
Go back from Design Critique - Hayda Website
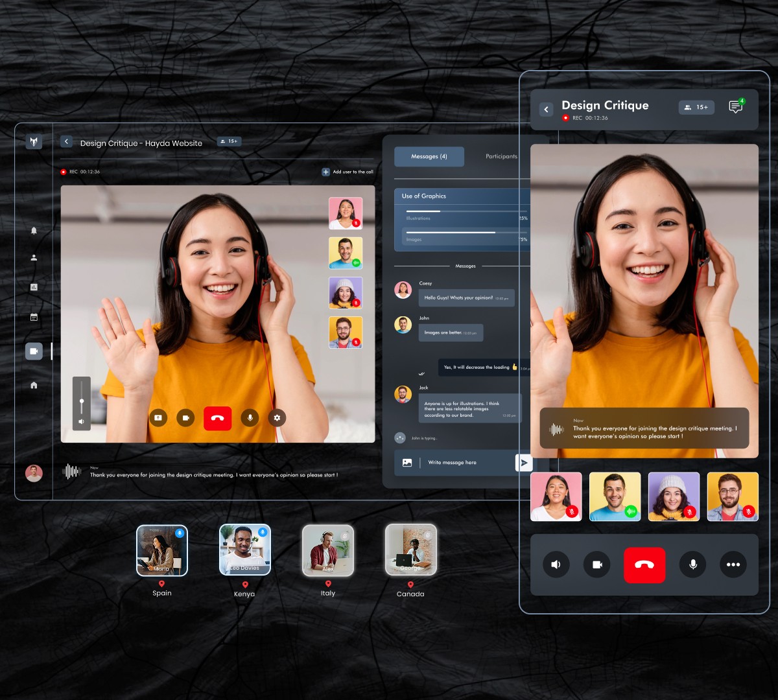[66, 141]
